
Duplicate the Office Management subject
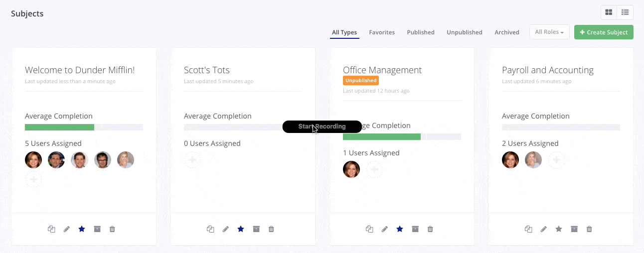[x=369, y=229]
